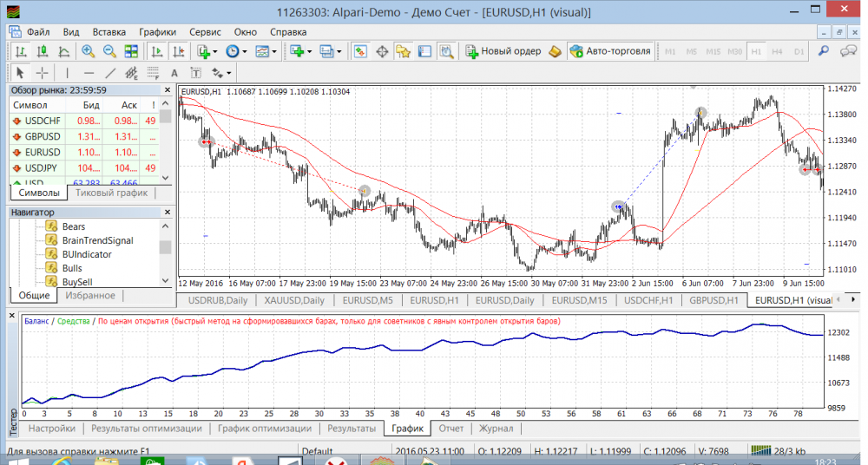Screen dimensions: 868x465
Task: Select the H4 timeframe button
Action: point(778,52)
